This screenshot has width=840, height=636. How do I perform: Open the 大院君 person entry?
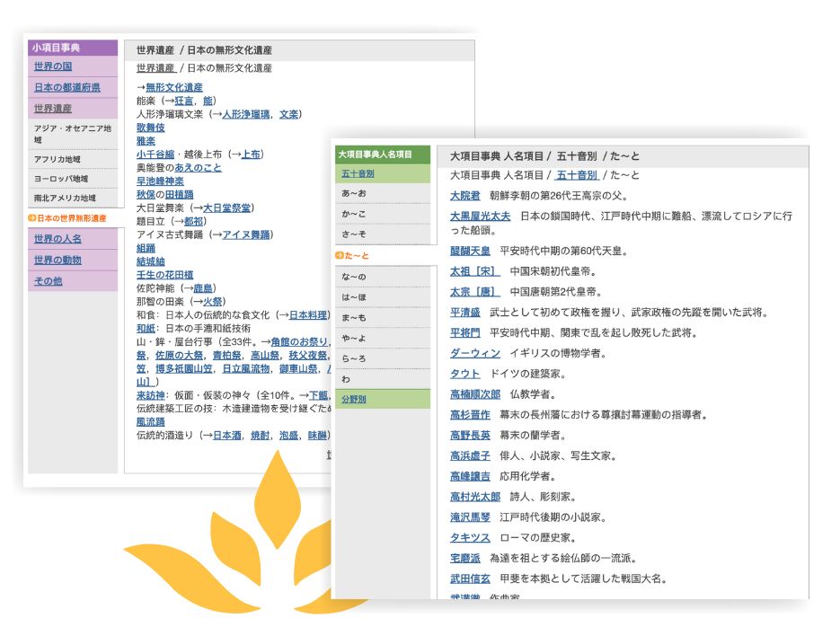465,196
